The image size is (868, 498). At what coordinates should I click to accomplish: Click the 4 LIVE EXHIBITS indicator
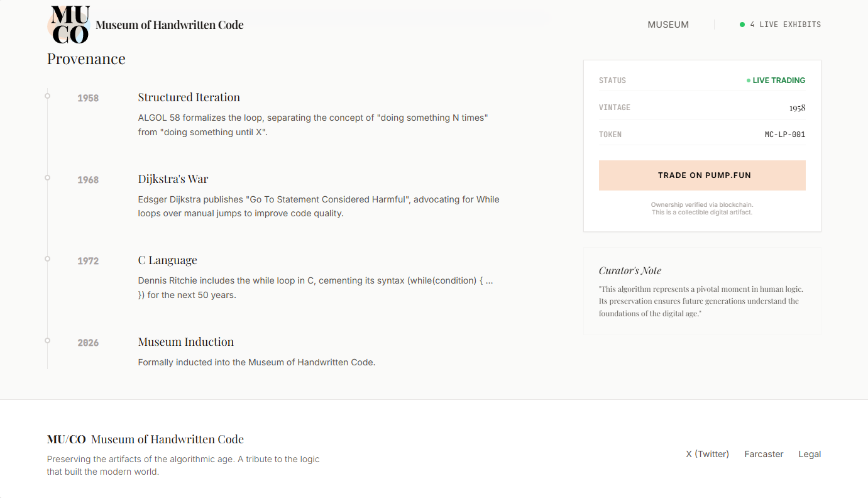[x=781, y=25]
